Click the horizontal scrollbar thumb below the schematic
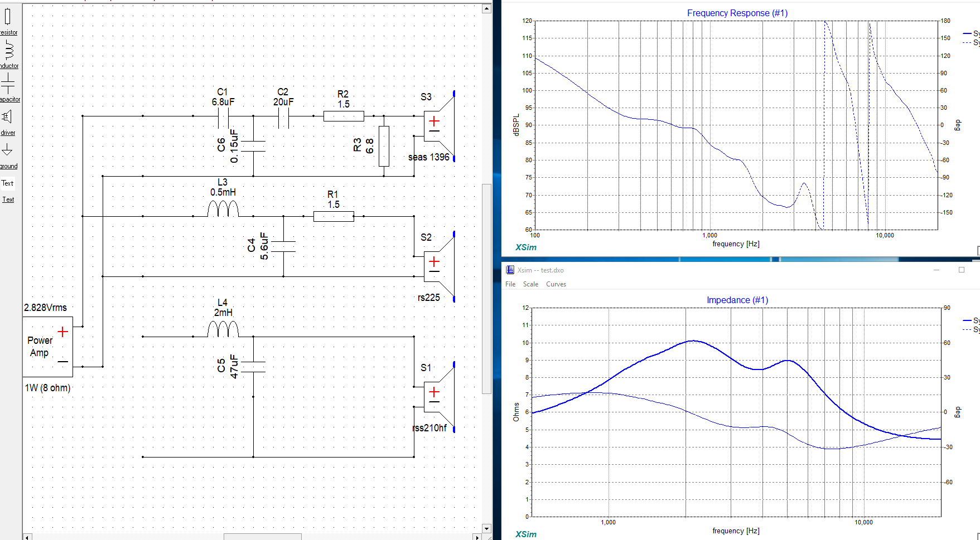Image resolution: width=980 pixels, height=540 pixels. 262,537
